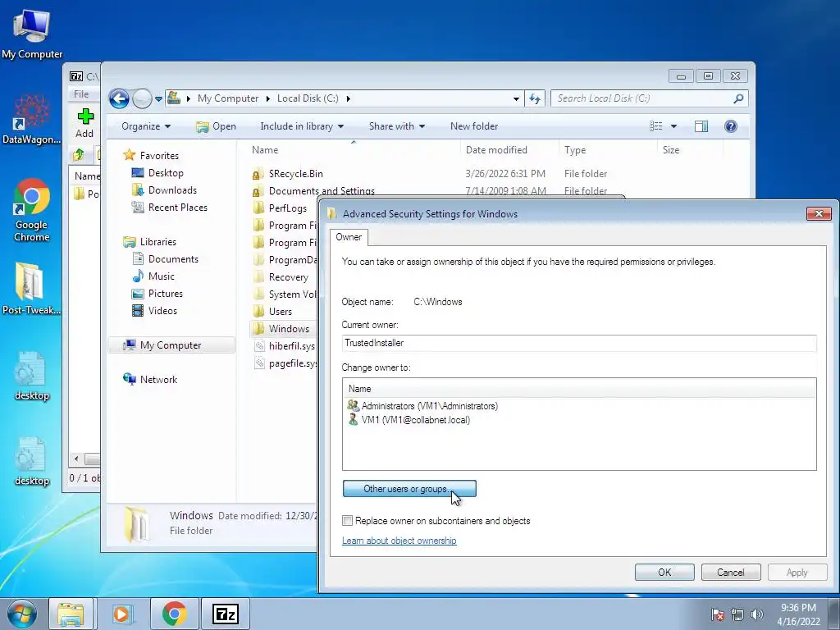Click Other users or groups button

click(x=409, y=489)
